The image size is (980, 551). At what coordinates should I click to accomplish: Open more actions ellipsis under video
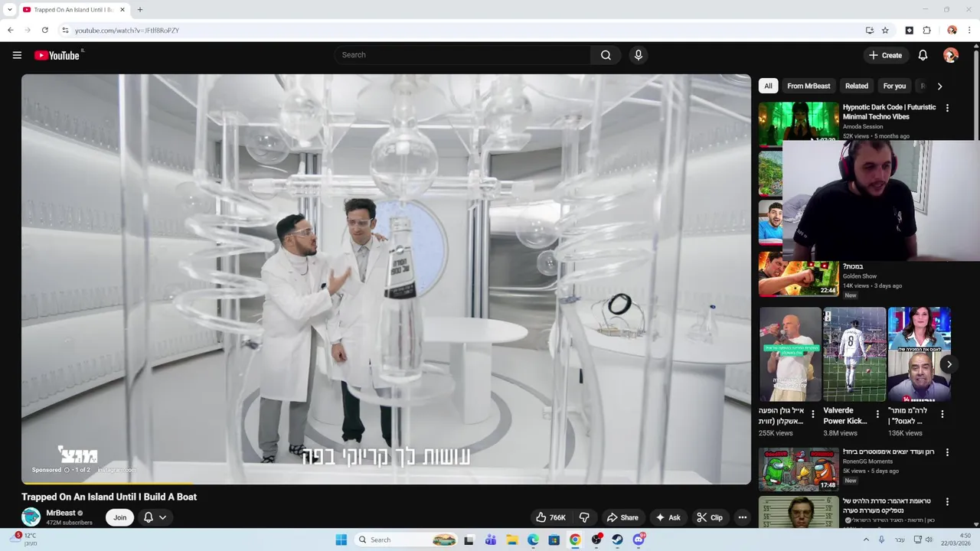[742, 517]
